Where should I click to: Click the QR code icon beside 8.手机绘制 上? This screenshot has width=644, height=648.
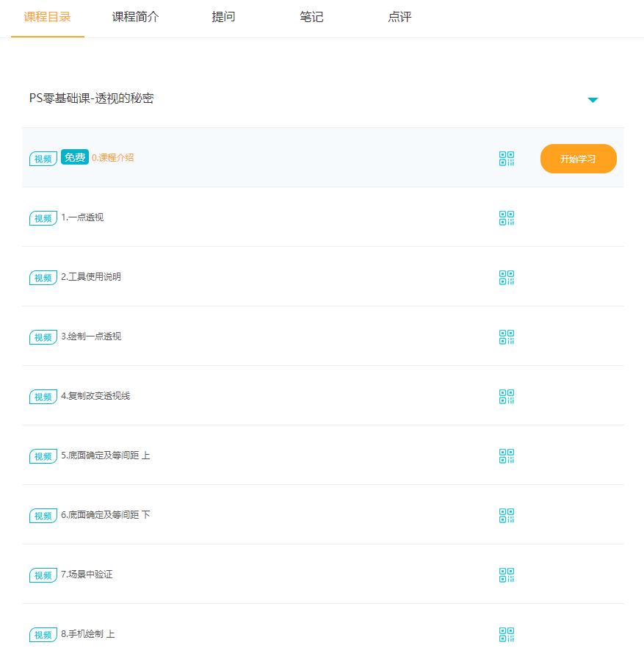pyautogui.click(x=507, y=633)
